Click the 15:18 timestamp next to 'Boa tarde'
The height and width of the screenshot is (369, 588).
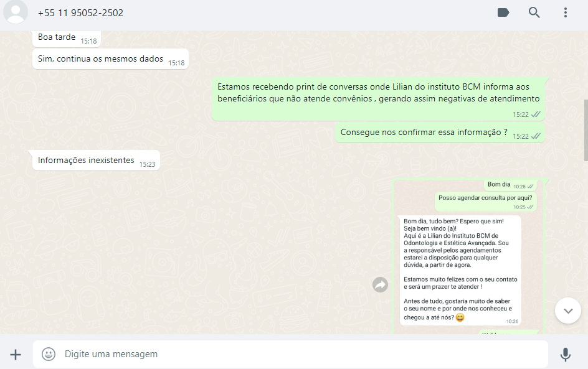pos(89,41)
